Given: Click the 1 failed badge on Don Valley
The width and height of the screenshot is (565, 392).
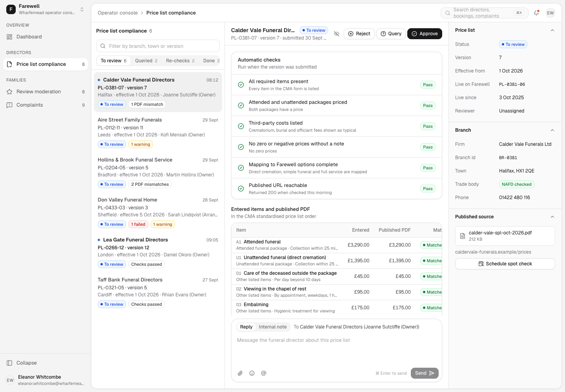Looking at the screenshot, I should tap(139, 224).
